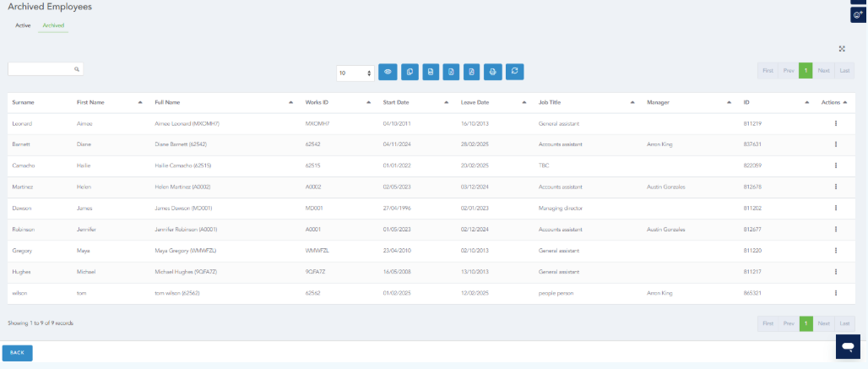Switch to the Active tab
The width and height of the screenshot is (868, 369).
coord(23,25)
